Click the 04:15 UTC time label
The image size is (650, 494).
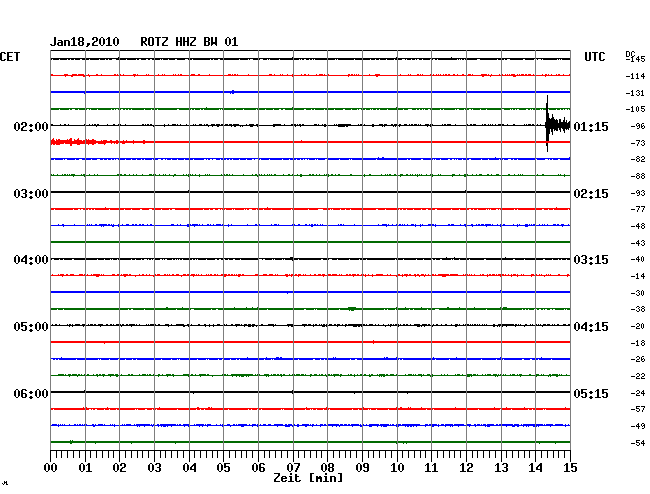pyautogui.click(x=591, y=327)
